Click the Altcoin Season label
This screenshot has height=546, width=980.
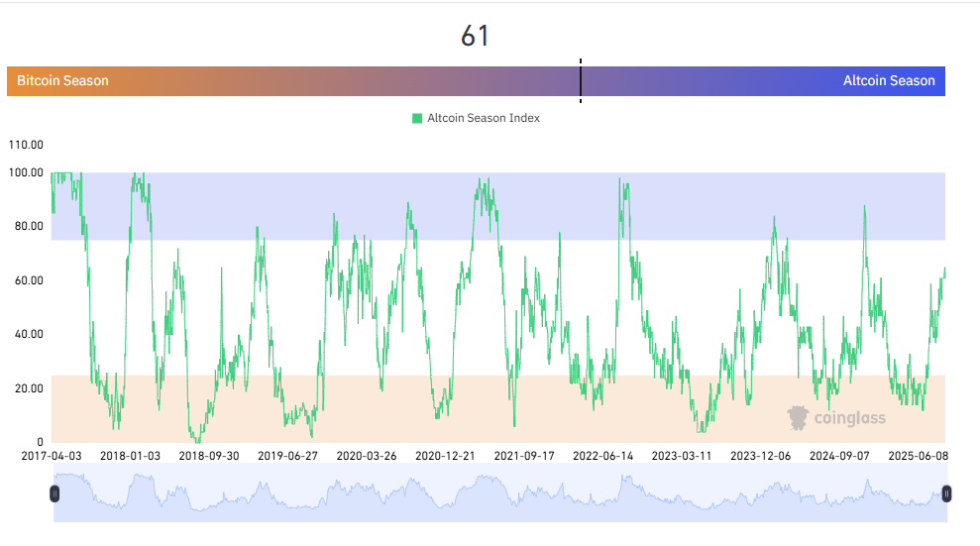click(x=889, y=81)
